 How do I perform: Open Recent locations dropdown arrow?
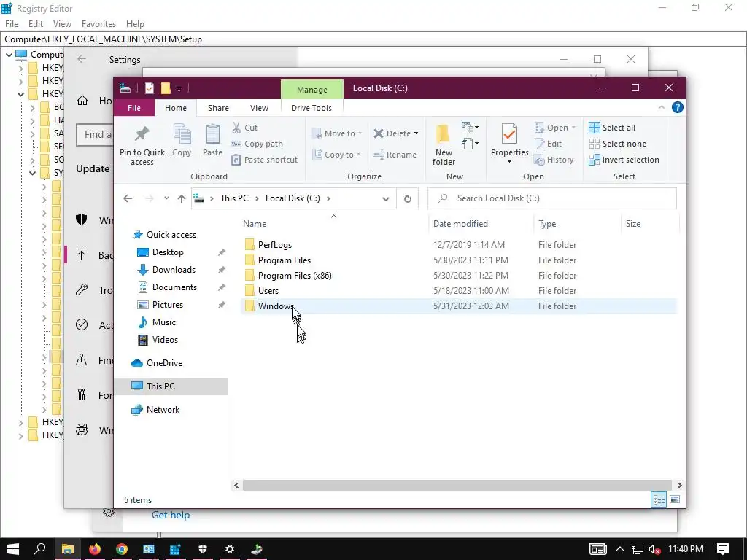click(x=166, y=198)
